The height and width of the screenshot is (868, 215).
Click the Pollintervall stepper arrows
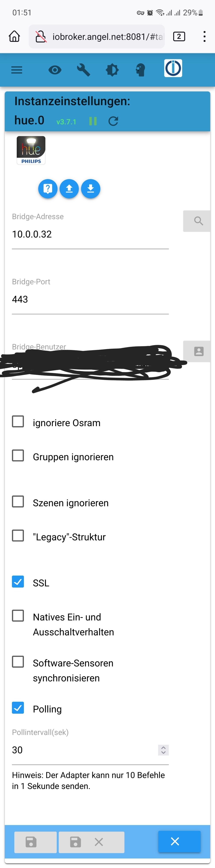(163, 750)
